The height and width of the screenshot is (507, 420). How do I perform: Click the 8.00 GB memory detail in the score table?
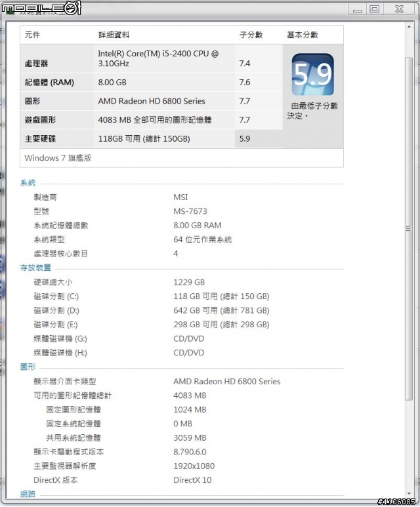coord(112,83)
